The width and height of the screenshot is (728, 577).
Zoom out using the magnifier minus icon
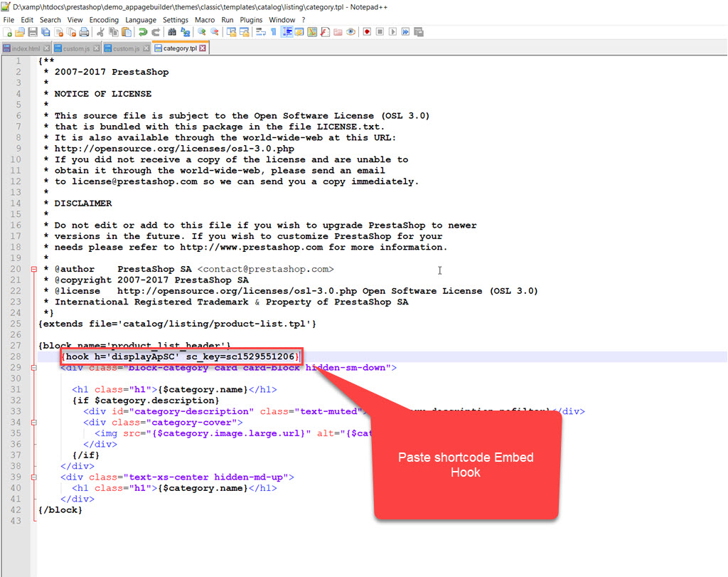click(x=215, y=32)
